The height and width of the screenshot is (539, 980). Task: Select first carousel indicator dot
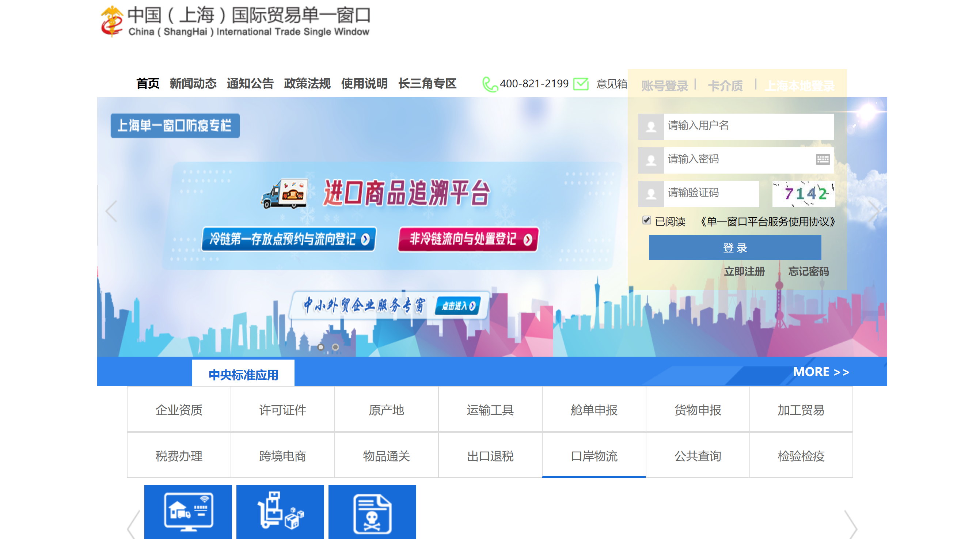click(321, 347)
